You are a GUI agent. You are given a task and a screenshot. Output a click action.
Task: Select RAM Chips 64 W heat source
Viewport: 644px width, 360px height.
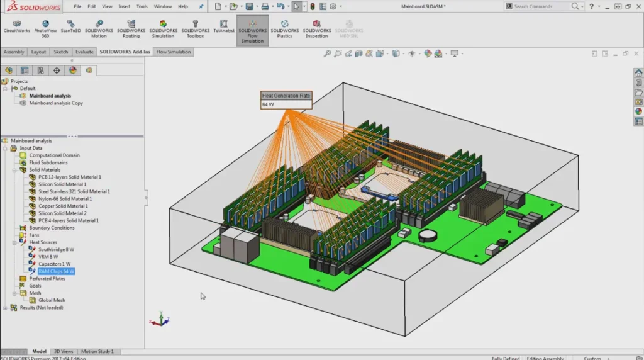click(x=56, y=271)
